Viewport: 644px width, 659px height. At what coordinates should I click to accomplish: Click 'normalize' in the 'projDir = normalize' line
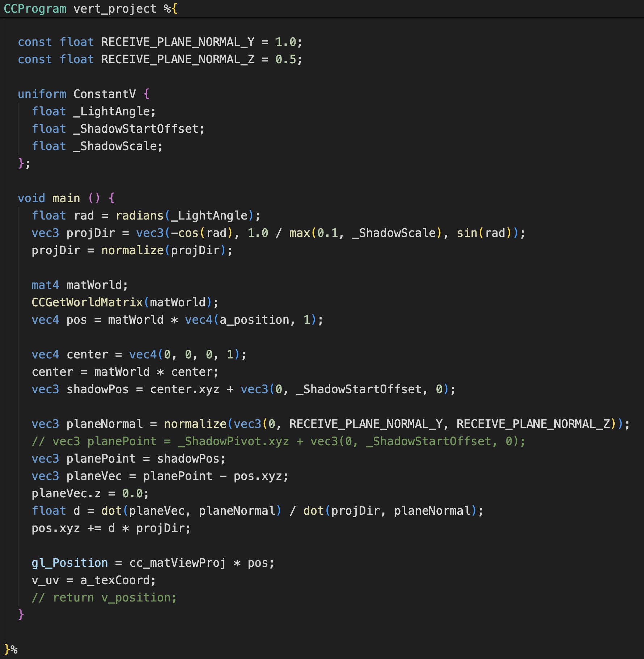[132, 250]
